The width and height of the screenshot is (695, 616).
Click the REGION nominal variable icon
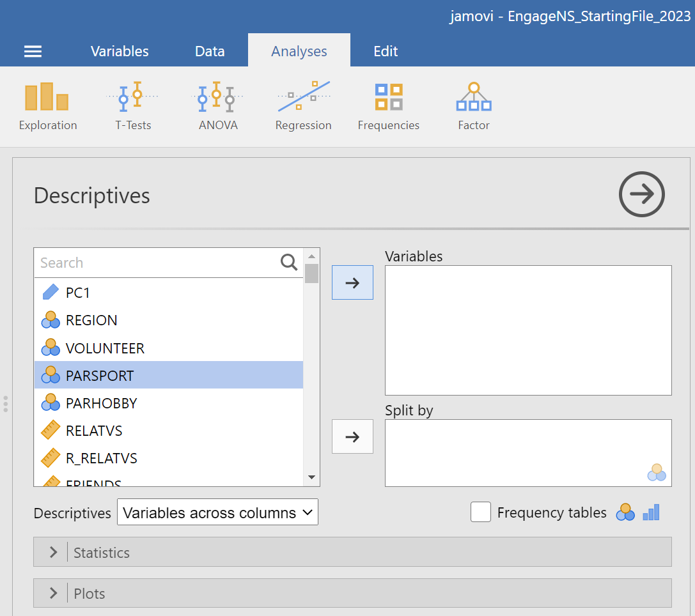51,320
